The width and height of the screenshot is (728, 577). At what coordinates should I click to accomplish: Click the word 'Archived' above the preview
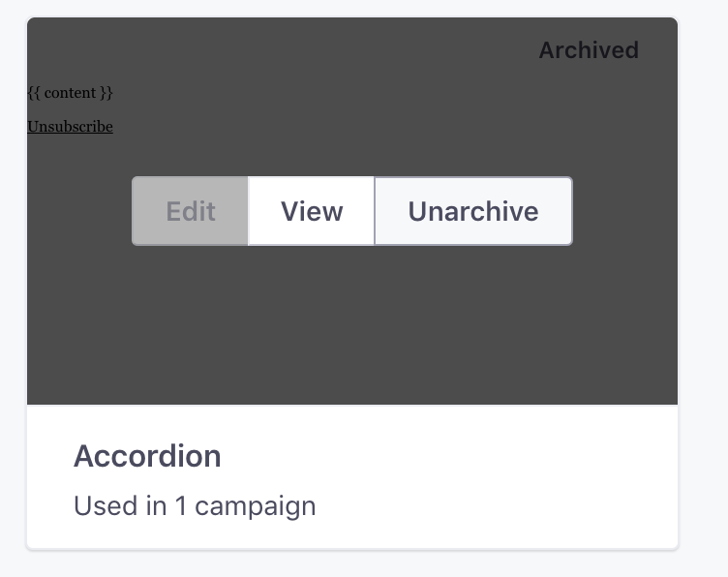pyautogui.click(x=589, y=50)
